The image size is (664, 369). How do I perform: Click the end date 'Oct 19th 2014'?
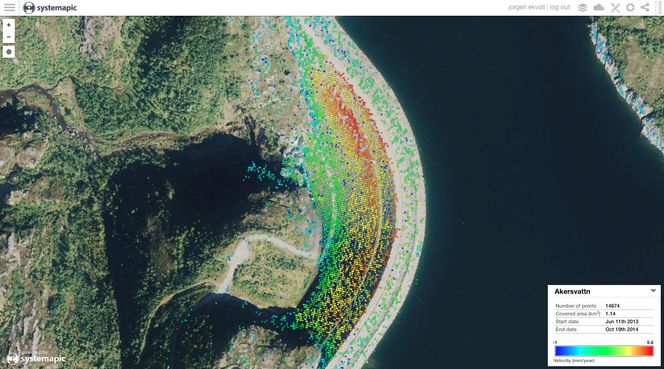point(622,330)
